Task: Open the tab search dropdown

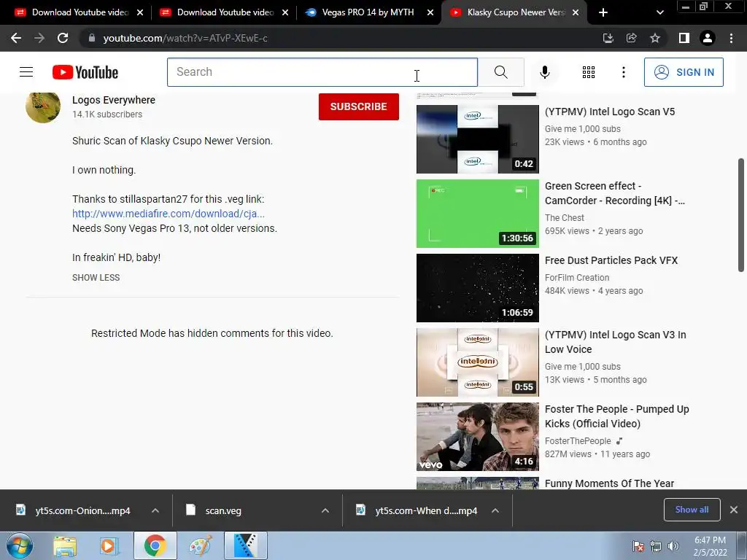Action: [x=659, y=12]
